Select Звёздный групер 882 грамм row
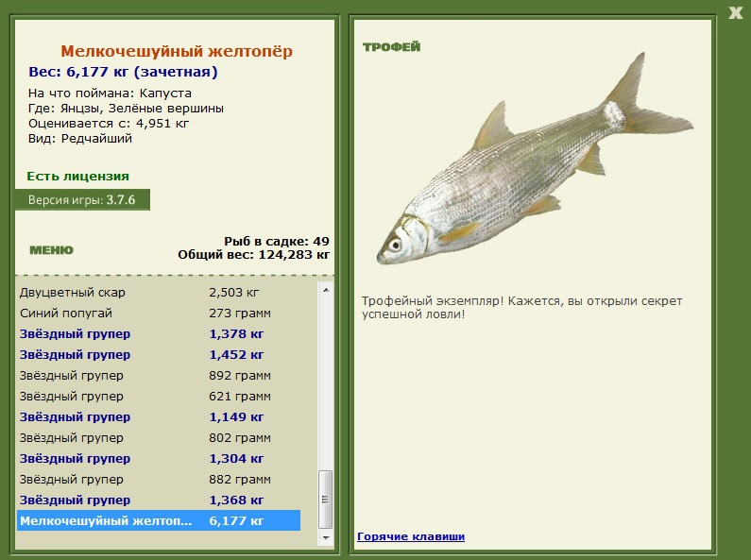Image resolution: width=751 pixels, height=560 pixels. 159,480
